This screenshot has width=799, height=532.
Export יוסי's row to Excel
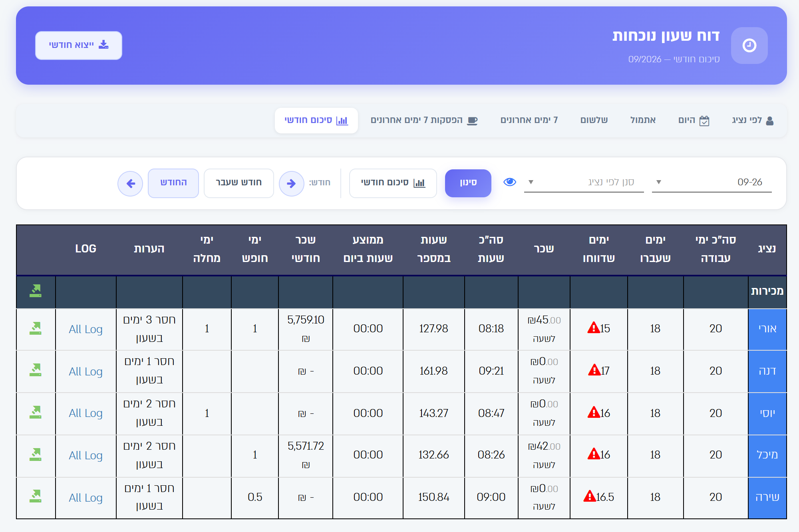[36, 413]
